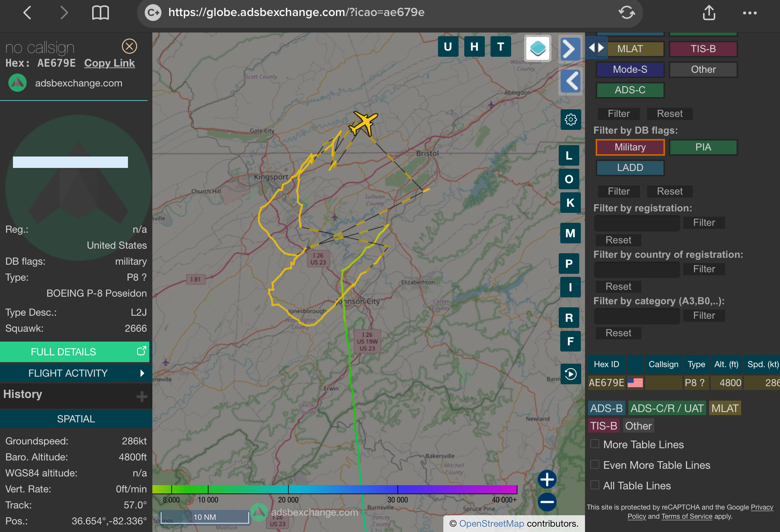Toggle the TIS-B source filter
The height and width of the screenshot is (532, 780).
pos(703,49)
